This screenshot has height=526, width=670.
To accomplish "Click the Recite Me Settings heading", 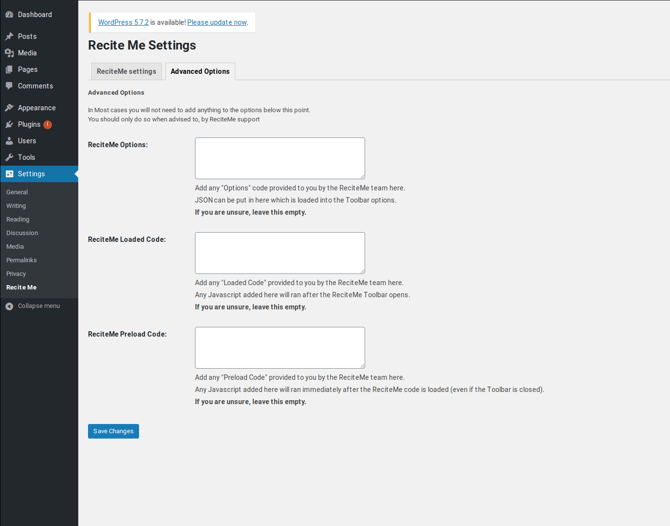I will tap(142, 45).
